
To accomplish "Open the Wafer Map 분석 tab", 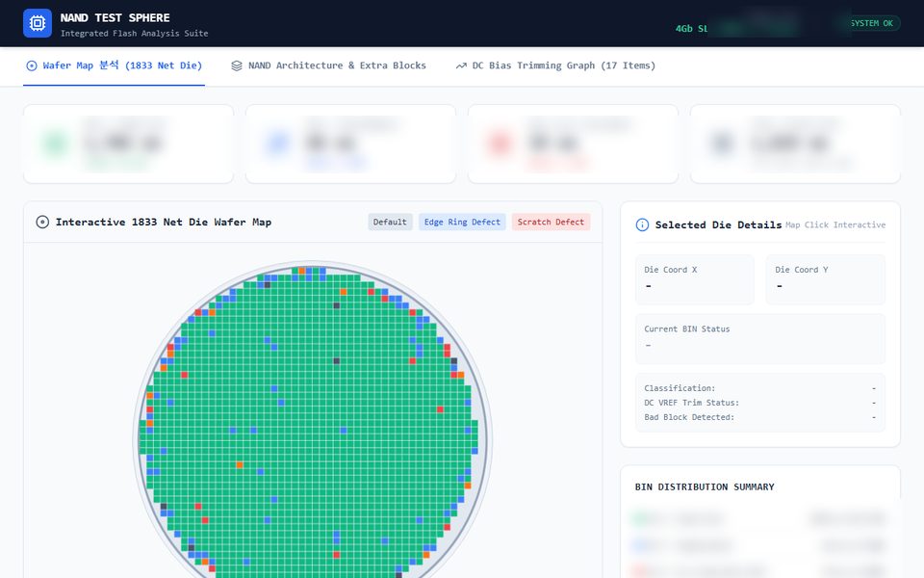I will point(114,66).
